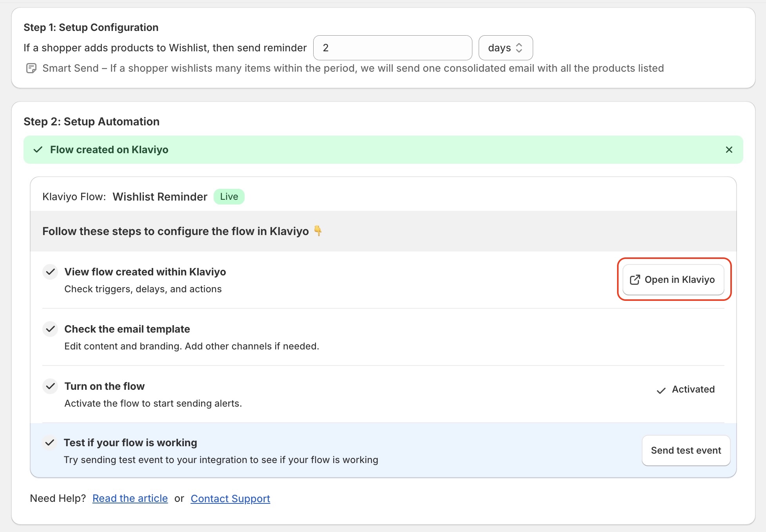Screen dimensions: 766x532
Task: Click checkmark beside Turn on the flow
Action: coord(50,386)
